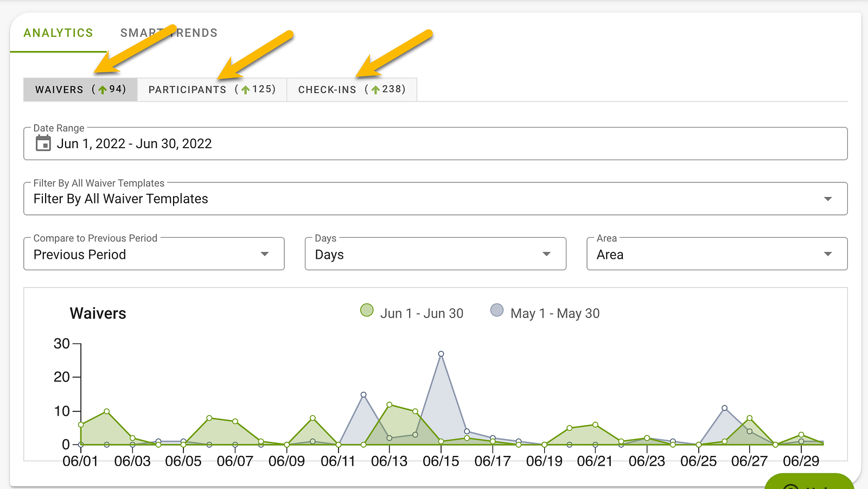The width and height of the screenshot is (868, 489).
Task: Click the 06/15 peak data point
Action: (441, 354)
